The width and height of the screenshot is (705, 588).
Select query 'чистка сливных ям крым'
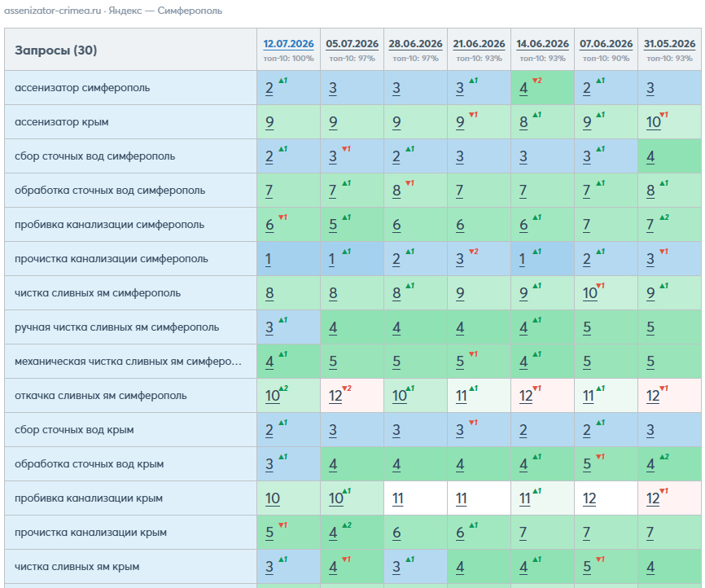pos(77,566)
